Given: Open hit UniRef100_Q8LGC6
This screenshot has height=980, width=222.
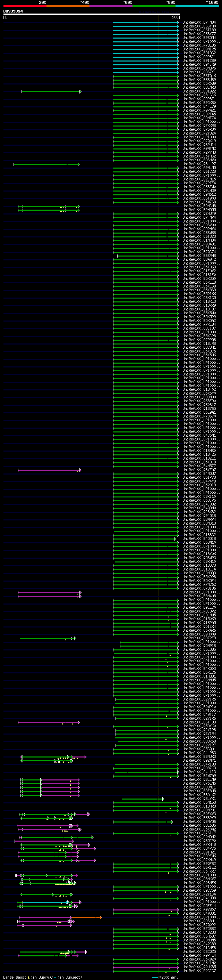Looking at the screenshot, I should 199,95.
